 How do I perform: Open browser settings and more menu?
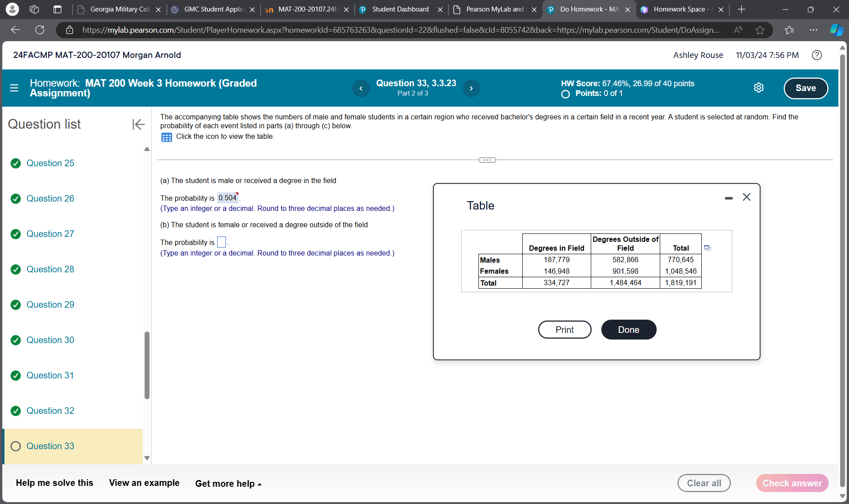[814, 30]
